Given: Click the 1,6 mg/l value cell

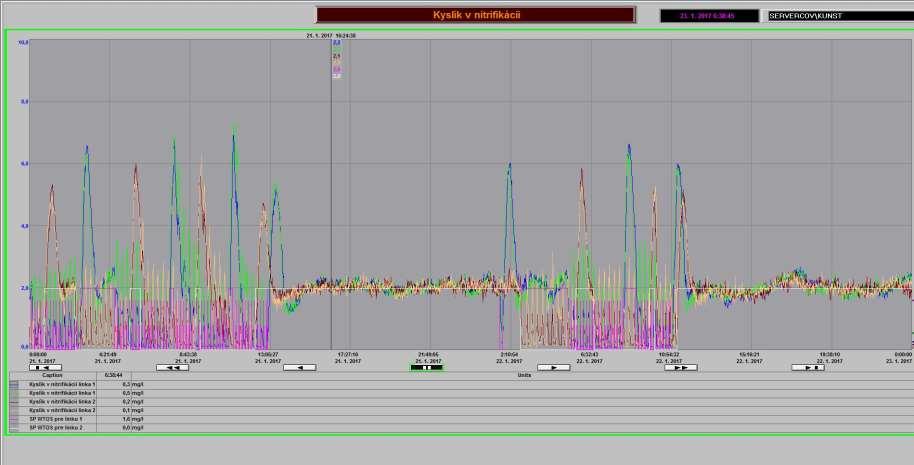Looking at the screenshot, I should (114, 419).
